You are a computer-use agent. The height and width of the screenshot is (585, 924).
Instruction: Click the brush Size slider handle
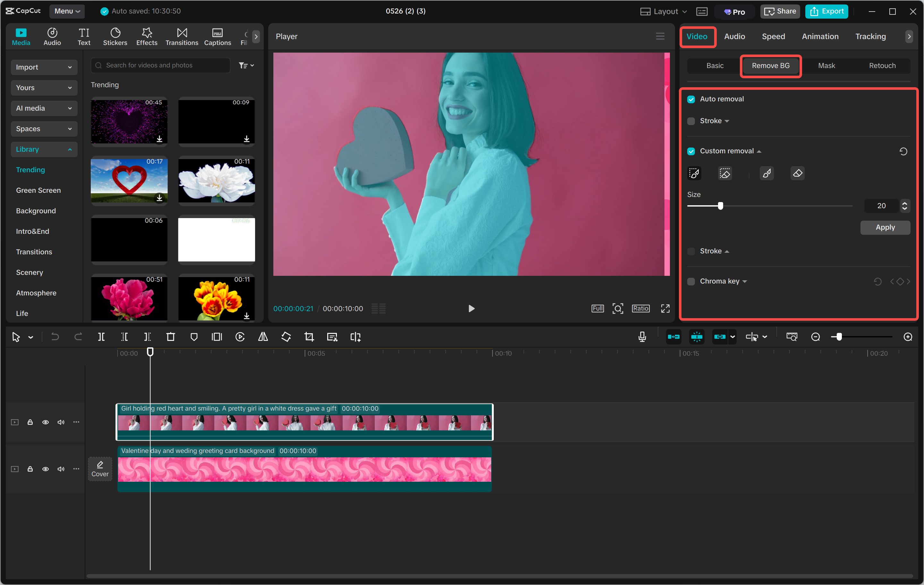click(x=720, y=206)
